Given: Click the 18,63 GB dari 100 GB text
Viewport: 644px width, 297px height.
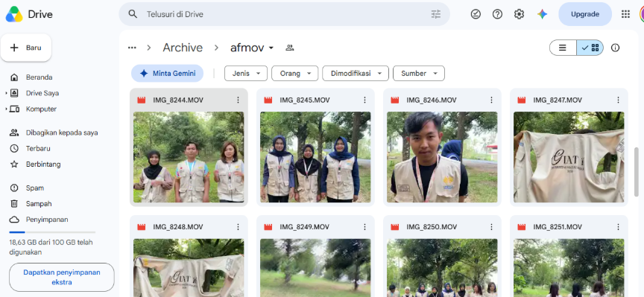Looking at the screenshot, I should 51,247.
